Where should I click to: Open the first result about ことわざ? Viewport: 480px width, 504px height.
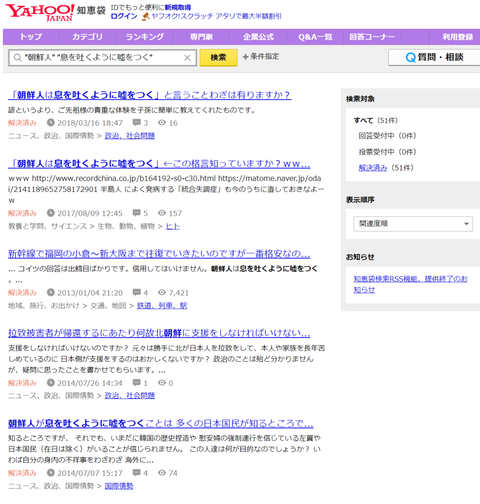150,95
